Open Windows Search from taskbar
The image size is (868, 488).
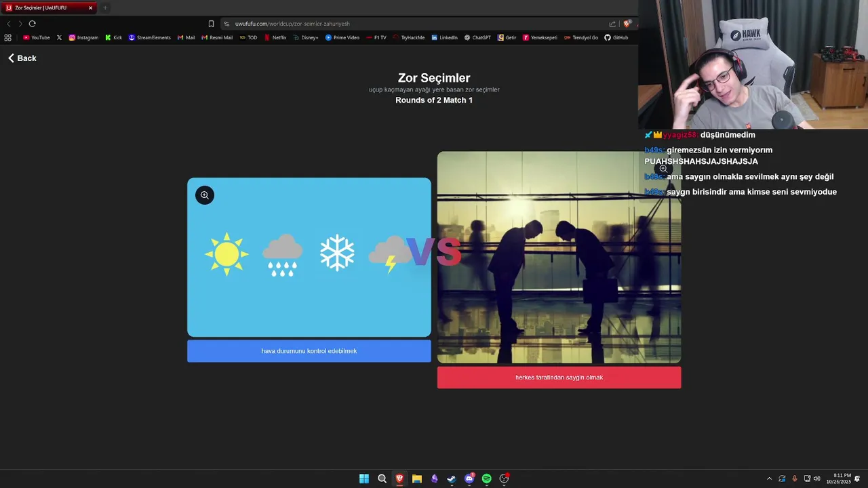382,479
